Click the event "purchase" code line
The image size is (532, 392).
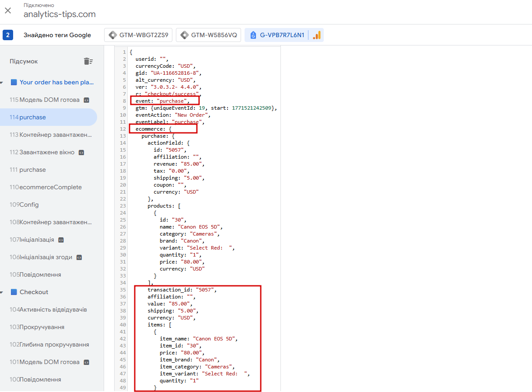[x=163, y=101]
